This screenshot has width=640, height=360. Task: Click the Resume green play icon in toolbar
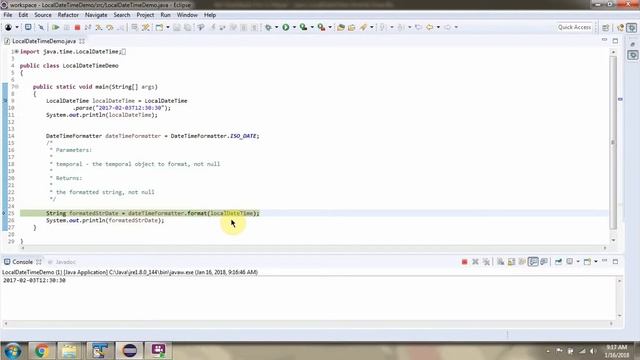click(56, 27)
